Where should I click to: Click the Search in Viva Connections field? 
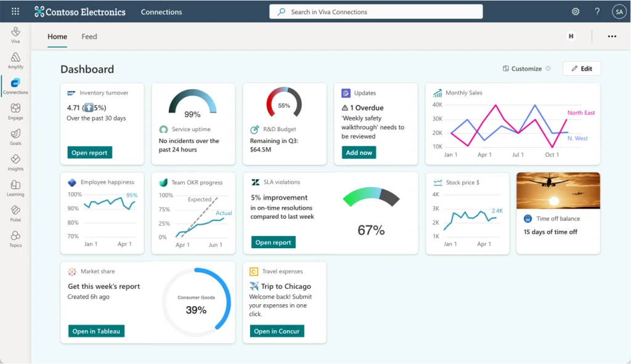[375, 11]
